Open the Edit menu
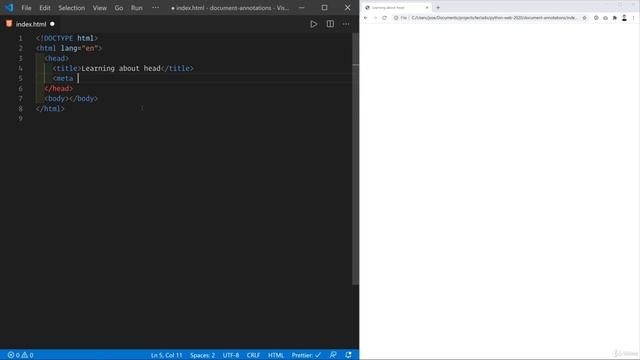 point(44,8)
